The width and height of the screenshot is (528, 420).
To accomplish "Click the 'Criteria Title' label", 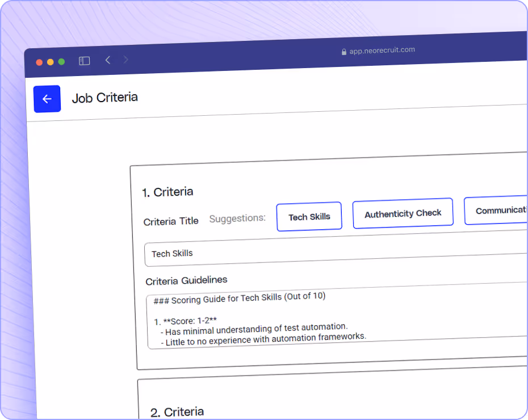I will [171, 221].
